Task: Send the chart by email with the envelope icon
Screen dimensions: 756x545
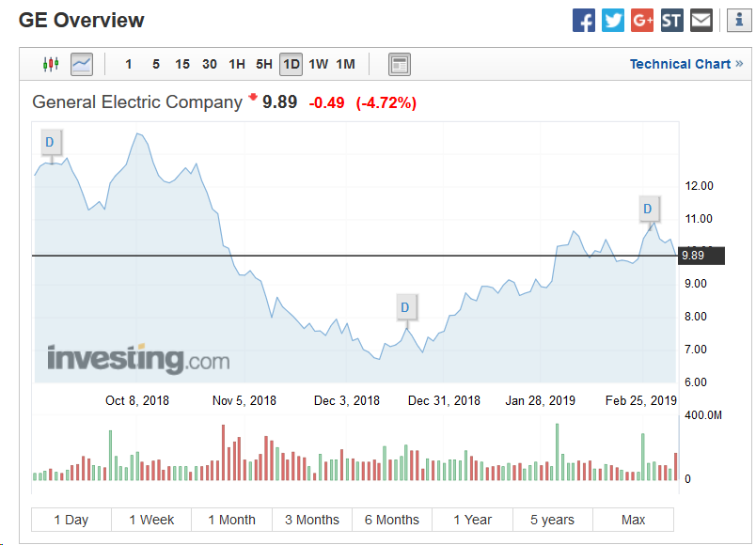Action: (x=701, y=21)
